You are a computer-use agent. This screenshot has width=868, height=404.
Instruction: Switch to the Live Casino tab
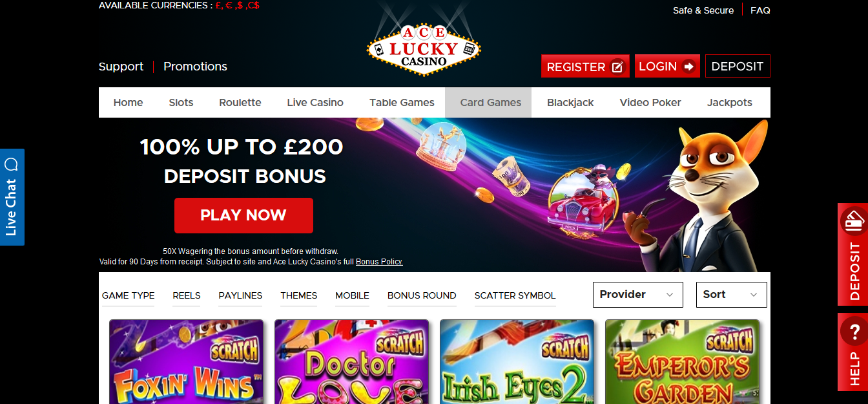pyautogui.click(x=315, y=103)
